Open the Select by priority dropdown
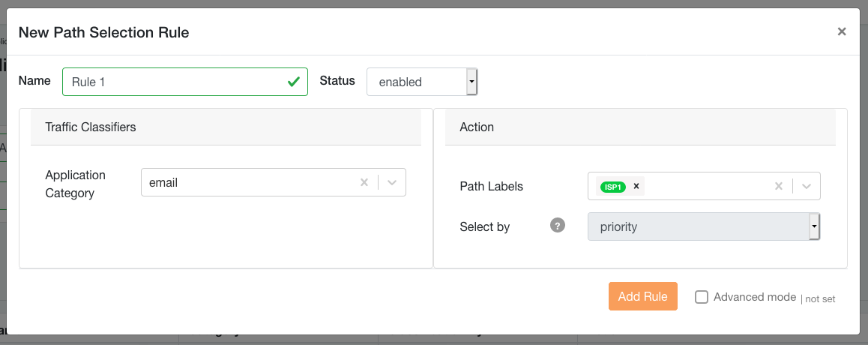This screenshot has height=345, width=868. pyautogui.click(x=703, y=226)
